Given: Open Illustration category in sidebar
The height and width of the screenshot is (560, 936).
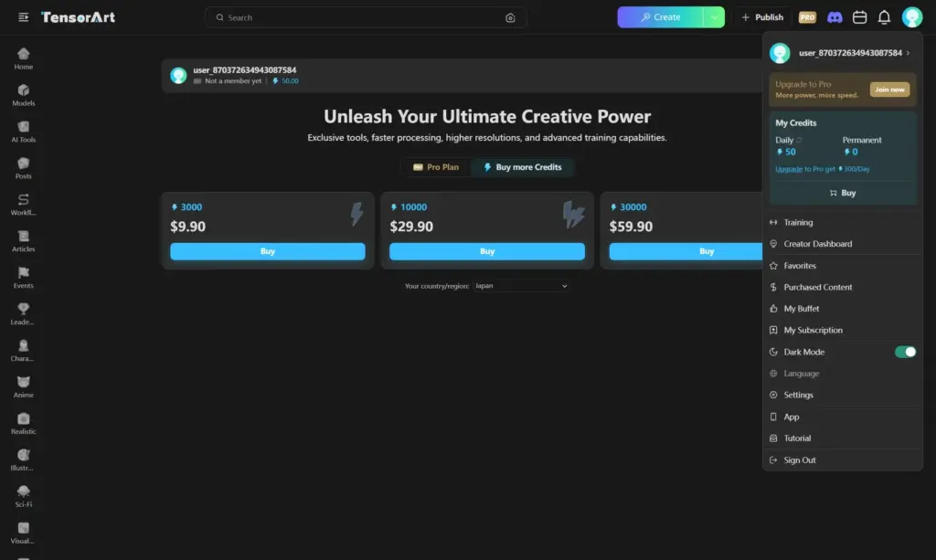Looking at the screenshot, I should (23, 460).
